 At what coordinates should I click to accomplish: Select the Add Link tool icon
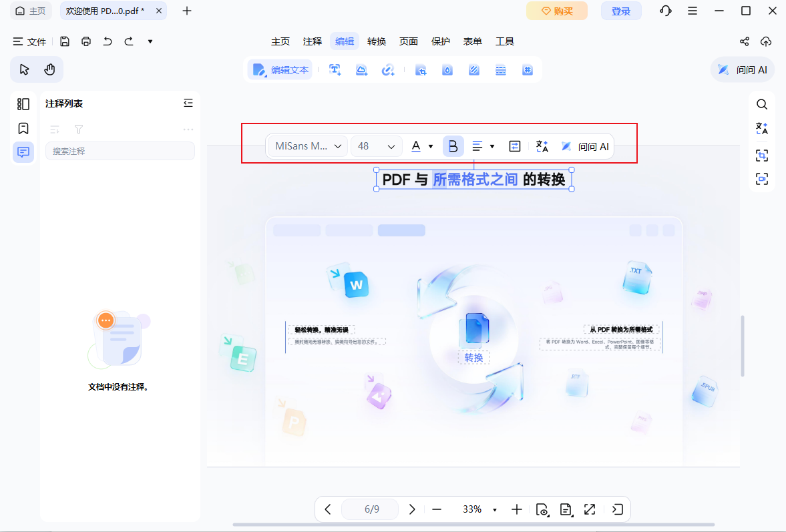pyautogui.click(x=388, y=70)
